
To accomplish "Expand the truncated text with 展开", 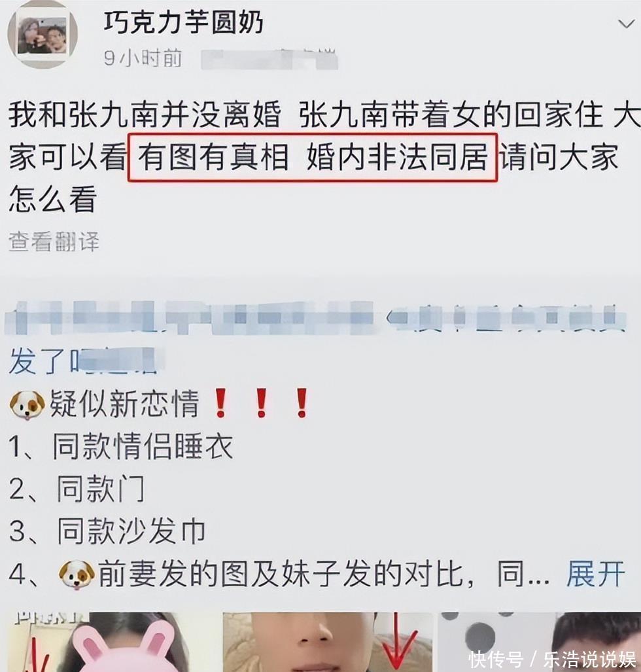I will click(x=596, y=573).
